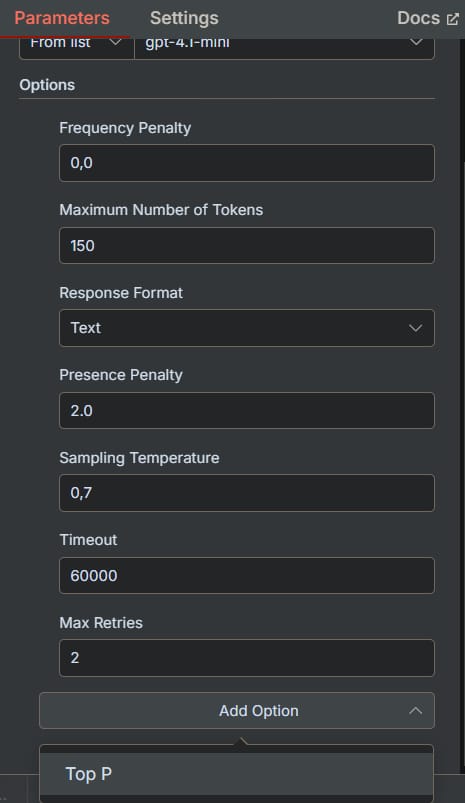The width and height of the screenshot is (465, 803).
Task: Click the chevron beside From list
Action: [116, 42]
